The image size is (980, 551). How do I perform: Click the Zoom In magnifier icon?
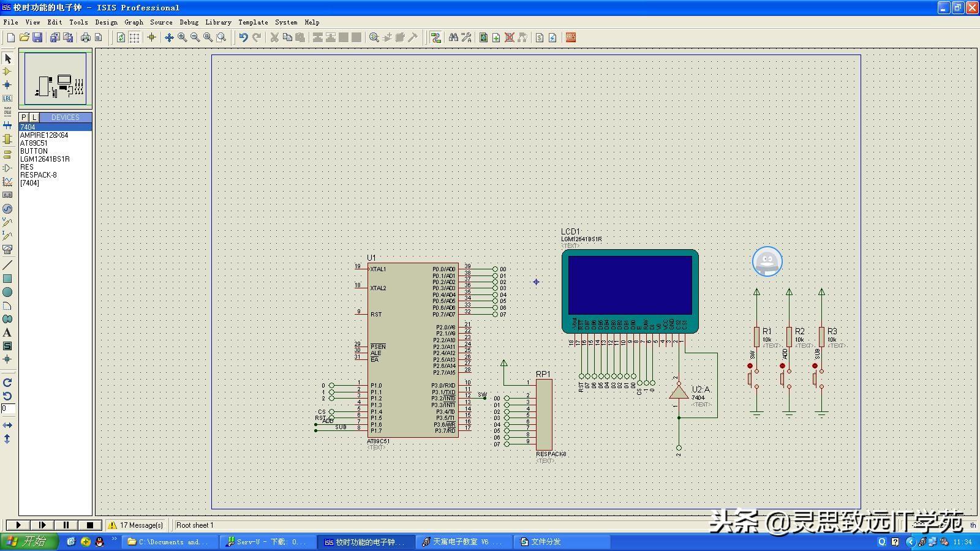182,37
